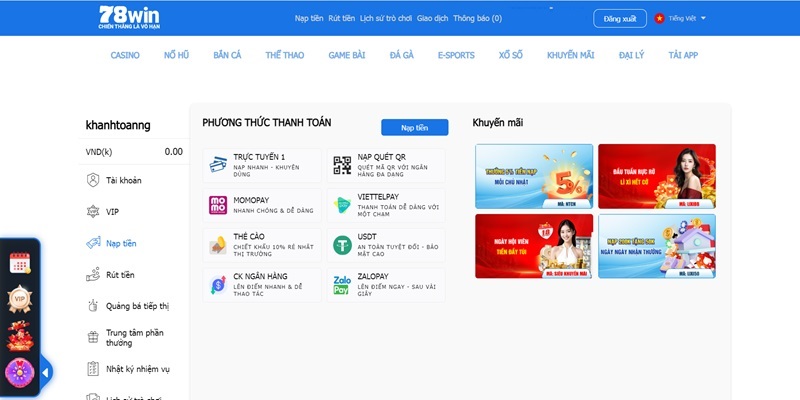Click the VIP medal in floating panel

pos(19,299)
